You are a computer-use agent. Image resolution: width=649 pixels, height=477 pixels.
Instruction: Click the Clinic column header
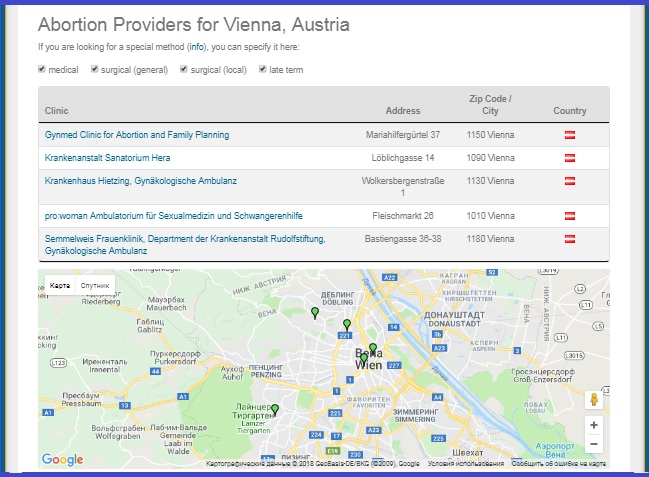pos(56,111)
